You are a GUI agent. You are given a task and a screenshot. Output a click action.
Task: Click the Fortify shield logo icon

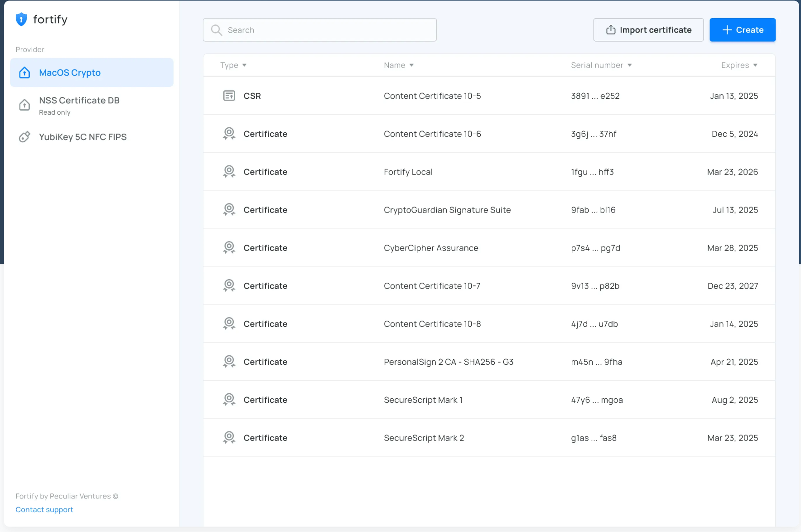21,19
